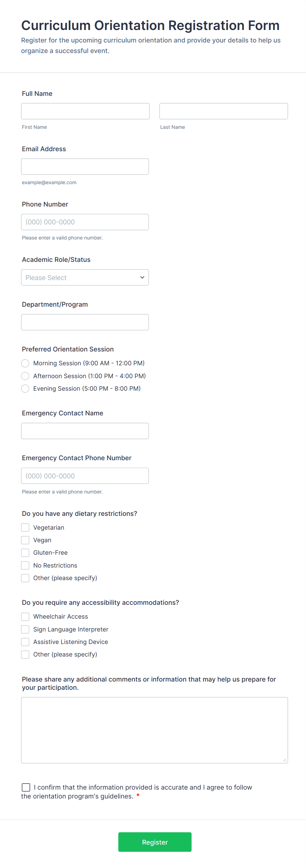306x868 pixels.
Task: Select the Sign Language Interpreter checkbox
Action: click(x=25, y=629)
